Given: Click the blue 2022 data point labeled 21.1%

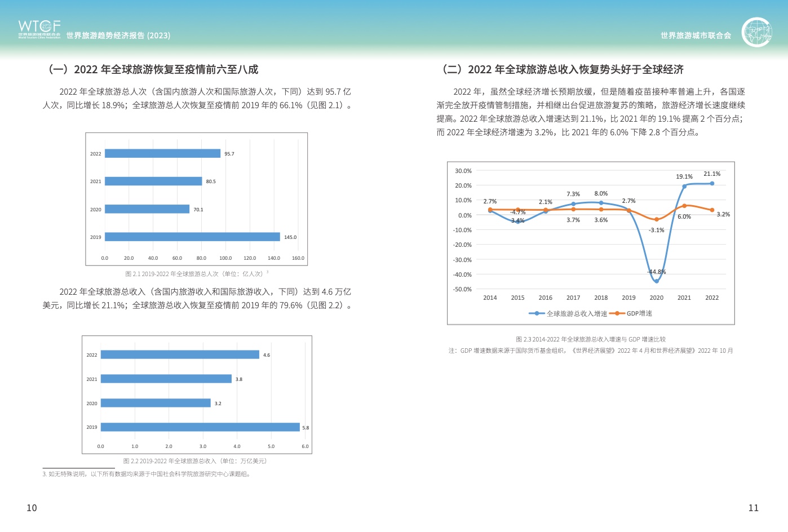Looking at the screenshot, I should click(712, 183).
